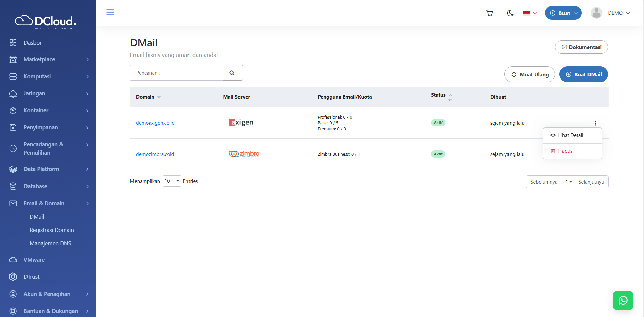This screenshot has width=644, height=317.
Task: Toggle dark mode with the moon icon
Action: [510, 13]
